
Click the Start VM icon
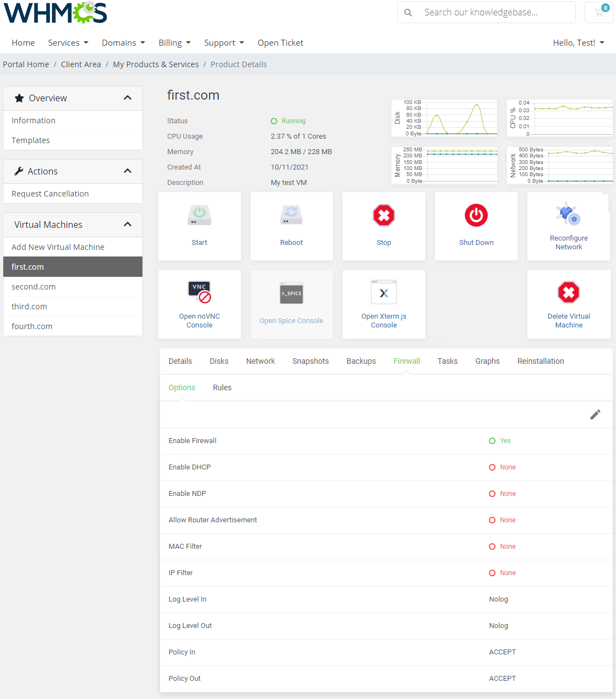tap(199, 215)
